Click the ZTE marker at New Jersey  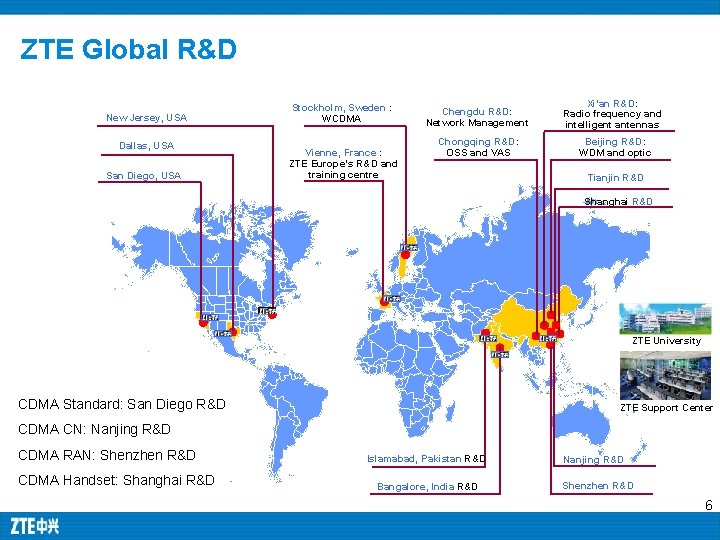pyautogui.click(x=267, y=311)
